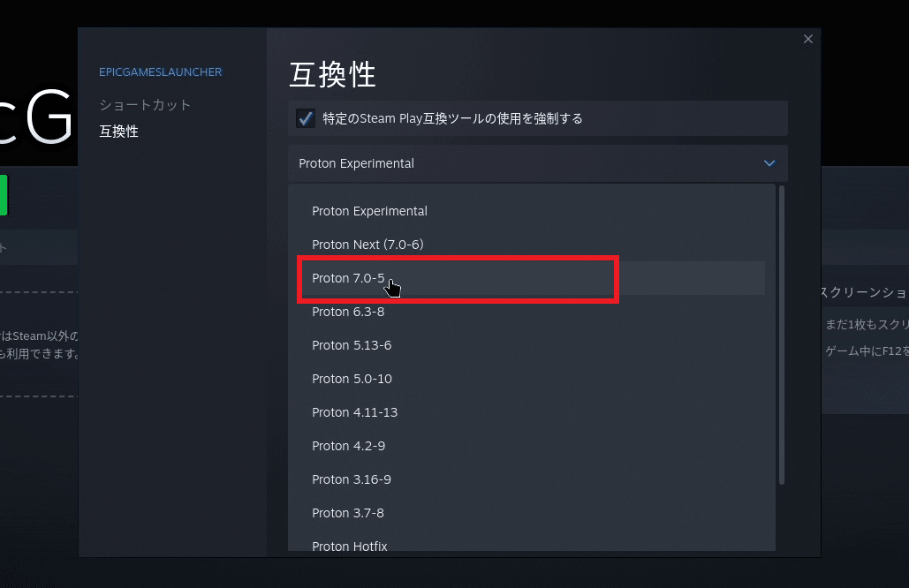The height and width of the screenshot is (588, 909).
Task: Click the EPICGAMESLAUNCHER title text
Action: (x=161, y=72)
